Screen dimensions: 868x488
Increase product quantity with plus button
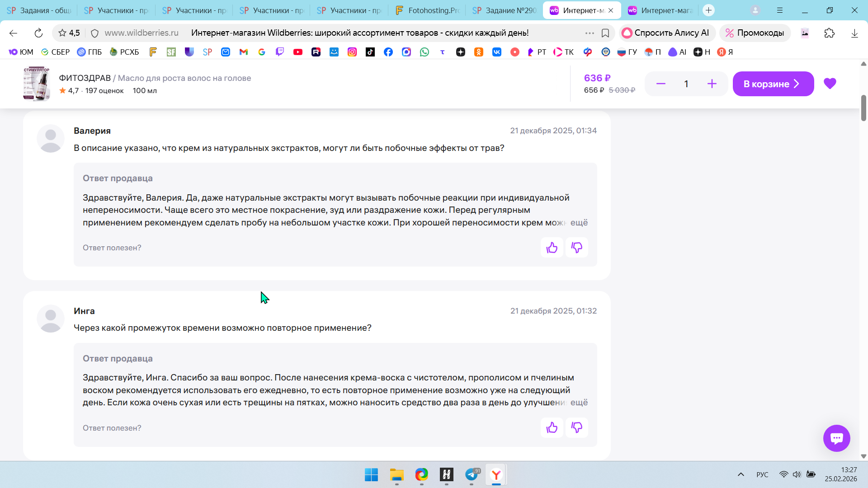point(712,84)
